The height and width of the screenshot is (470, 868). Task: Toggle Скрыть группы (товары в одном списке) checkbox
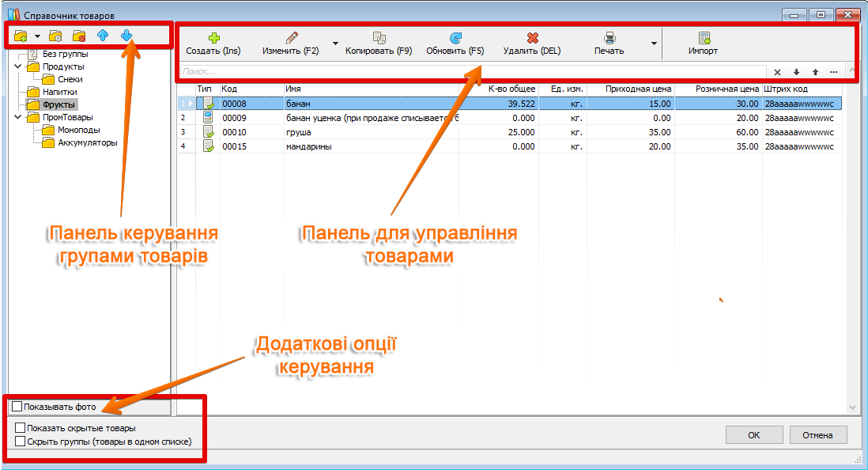point(21,442)
